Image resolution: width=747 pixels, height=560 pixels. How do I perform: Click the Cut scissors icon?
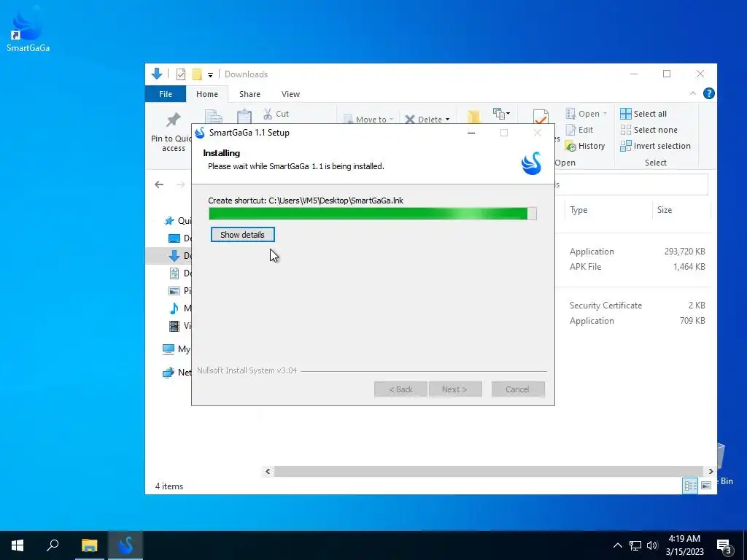(268, 114)
